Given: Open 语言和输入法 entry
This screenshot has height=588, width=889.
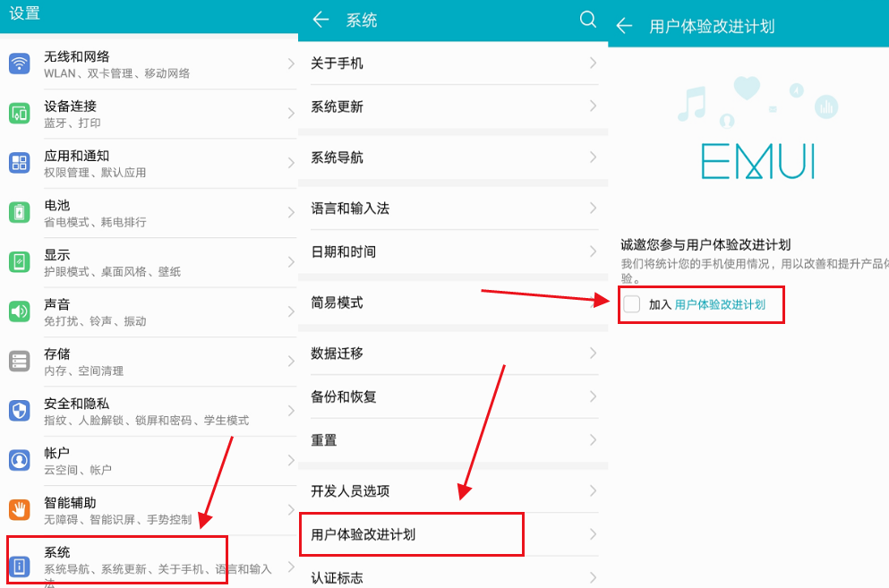Looking at the screenshot, I should point(453,209).
